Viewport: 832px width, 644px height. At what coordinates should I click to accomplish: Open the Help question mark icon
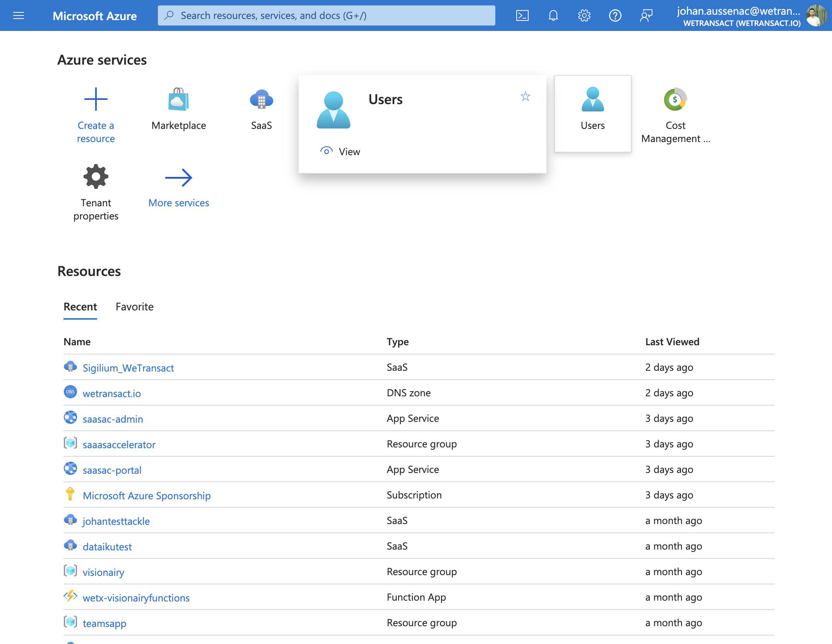tap(615, 15)
